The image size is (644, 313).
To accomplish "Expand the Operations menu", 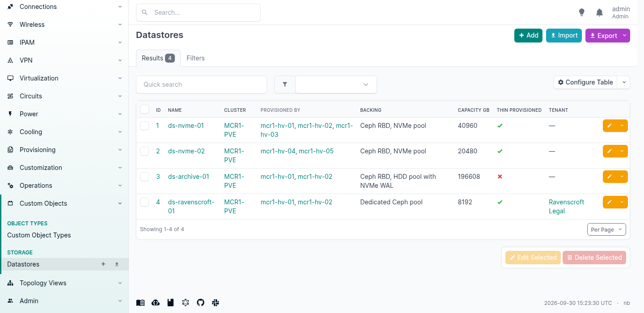I will pos(64,186).
